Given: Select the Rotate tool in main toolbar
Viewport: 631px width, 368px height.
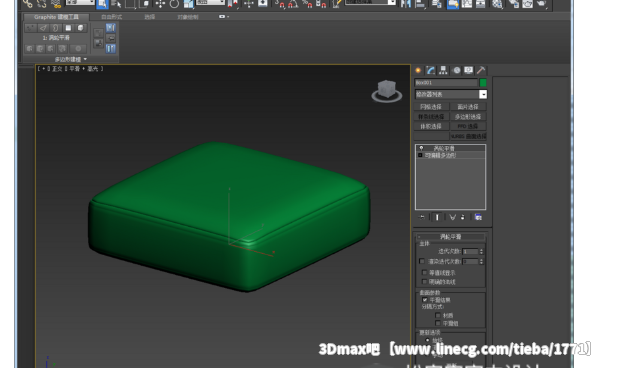Looking at the screenshot, I should click(174, 4).
